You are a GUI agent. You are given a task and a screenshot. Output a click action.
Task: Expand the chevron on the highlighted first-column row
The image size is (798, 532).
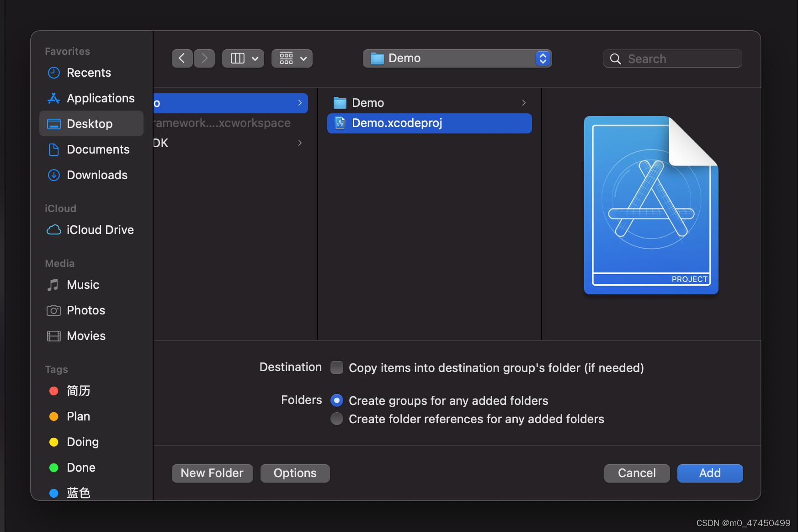300,103
